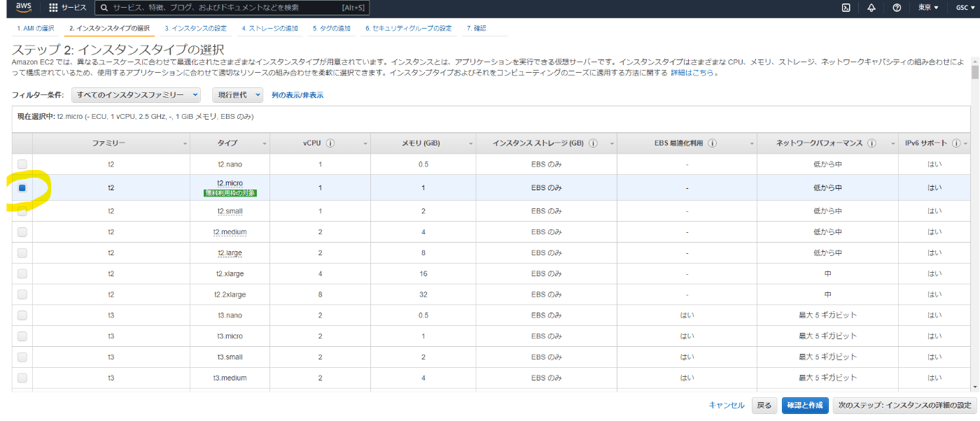Click the t2.small type name

(230, 211)
